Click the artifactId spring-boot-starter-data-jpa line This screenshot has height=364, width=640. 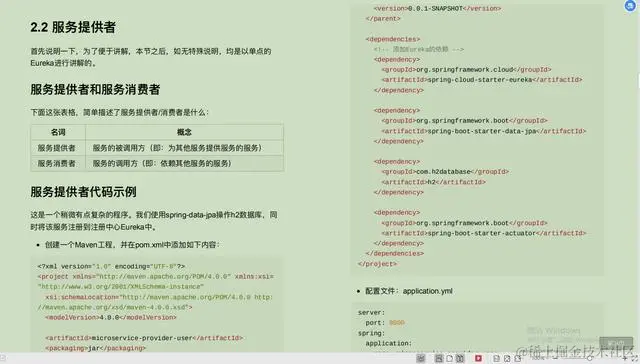tap(484, 131)
